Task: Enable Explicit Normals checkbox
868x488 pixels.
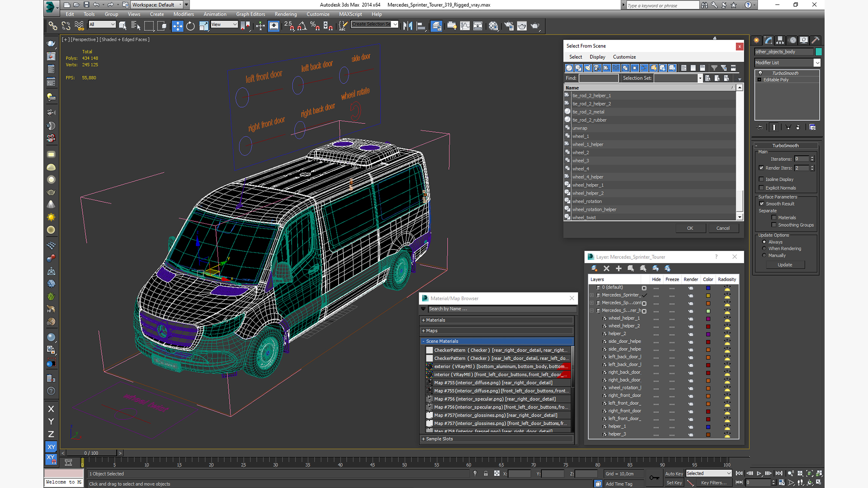Action: pos(761,188)
